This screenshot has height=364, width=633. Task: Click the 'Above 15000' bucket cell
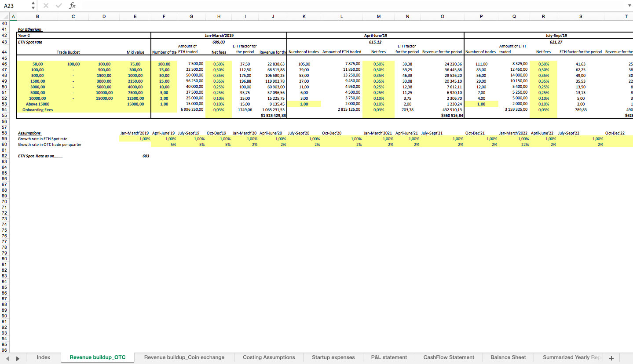(37, 104)
